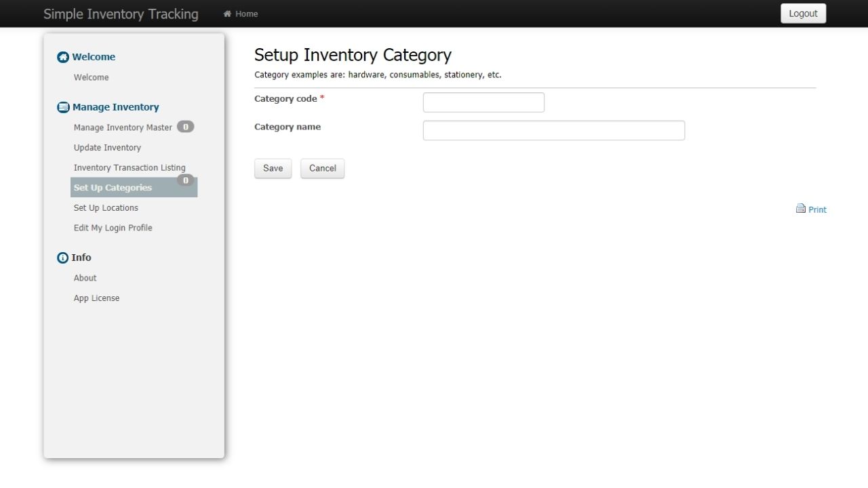Screen dimensions: 868x488
Task: Cancel the category setup form
Action: click(323, 168)
